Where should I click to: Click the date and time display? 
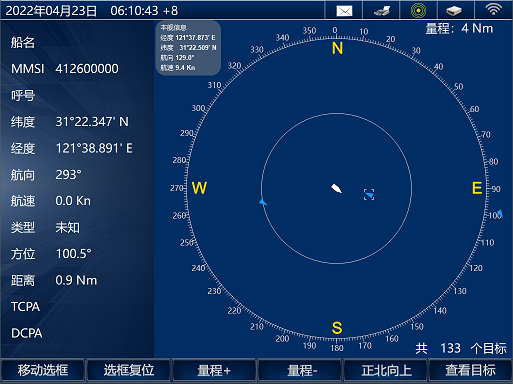tap(92, 11)
